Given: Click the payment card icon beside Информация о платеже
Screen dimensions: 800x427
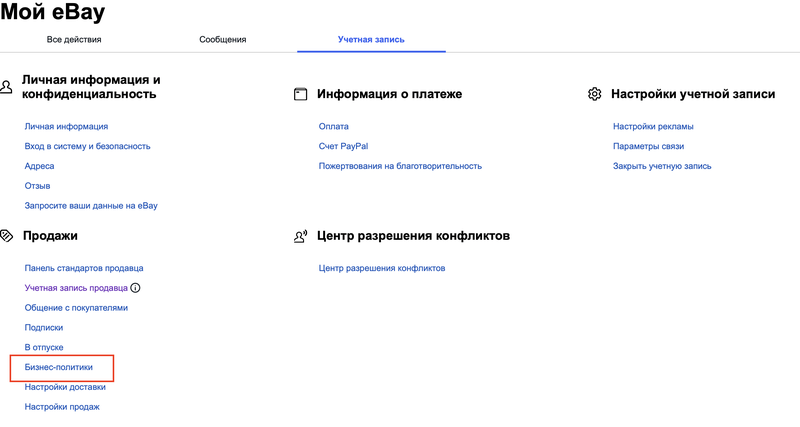Looking at the screenshot, I should point(301,94).
